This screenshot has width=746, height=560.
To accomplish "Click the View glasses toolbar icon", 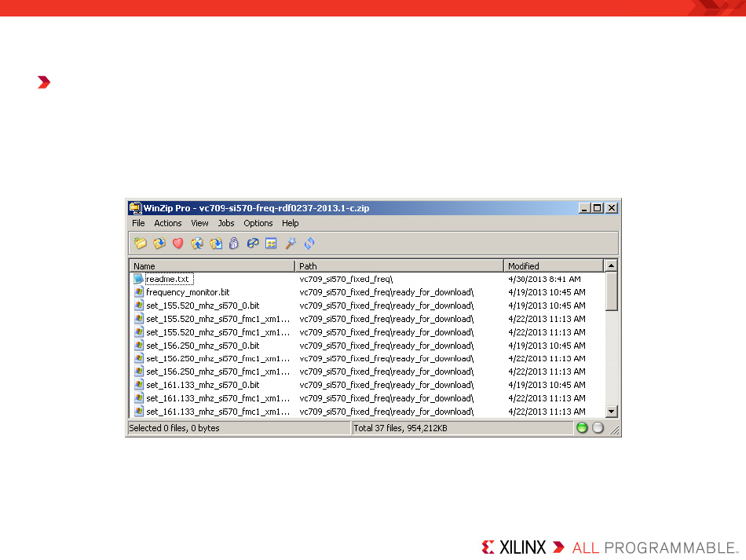I will tap(253, 243).
